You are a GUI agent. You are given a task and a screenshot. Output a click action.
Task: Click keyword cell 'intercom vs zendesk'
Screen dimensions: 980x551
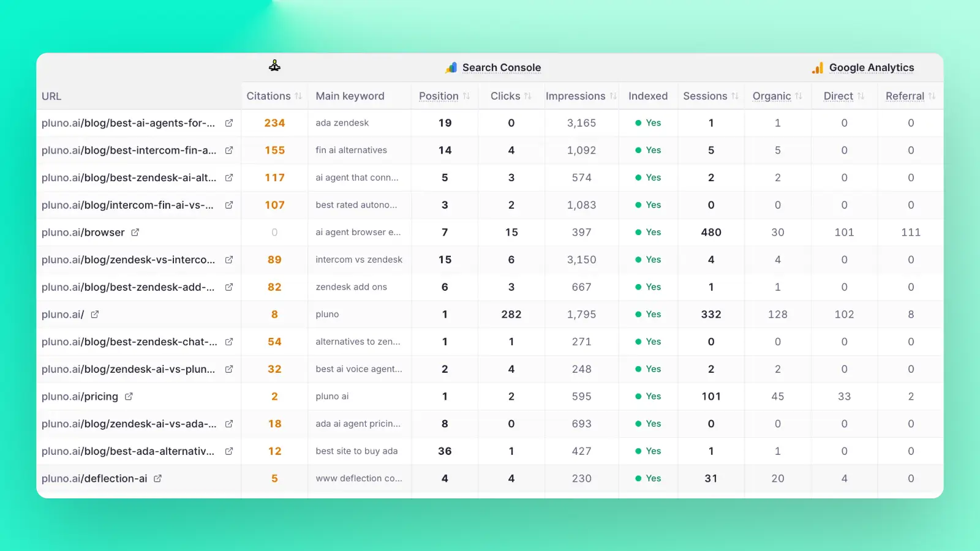point(359,260)
